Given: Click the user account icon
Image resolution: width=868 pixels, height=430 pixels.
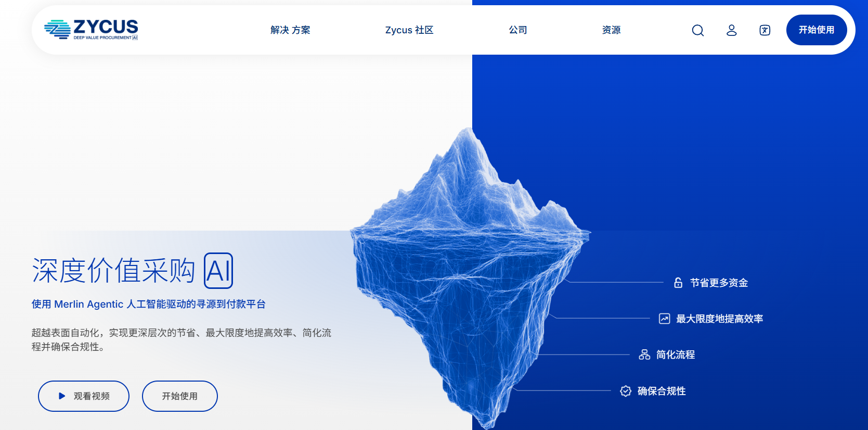Looking at the screenshot, I should [x=731, y=30].
